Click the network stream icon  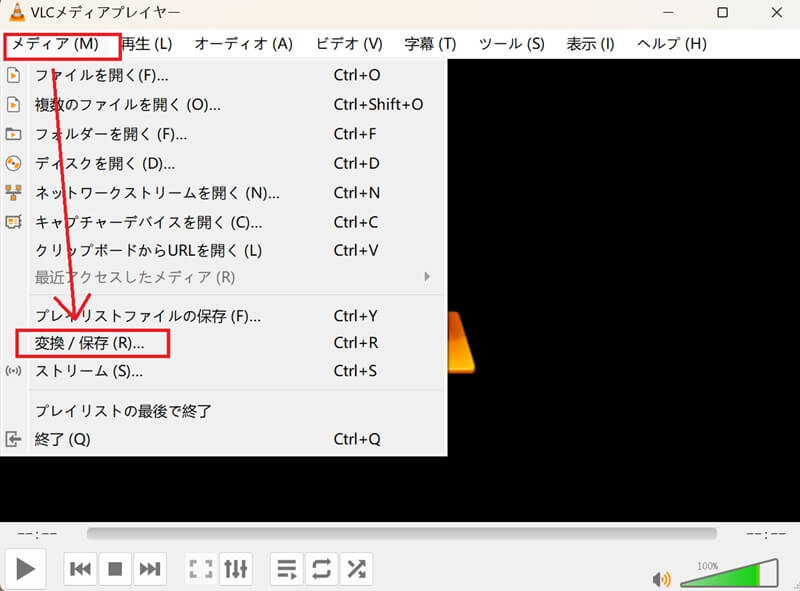coord(13,193)
